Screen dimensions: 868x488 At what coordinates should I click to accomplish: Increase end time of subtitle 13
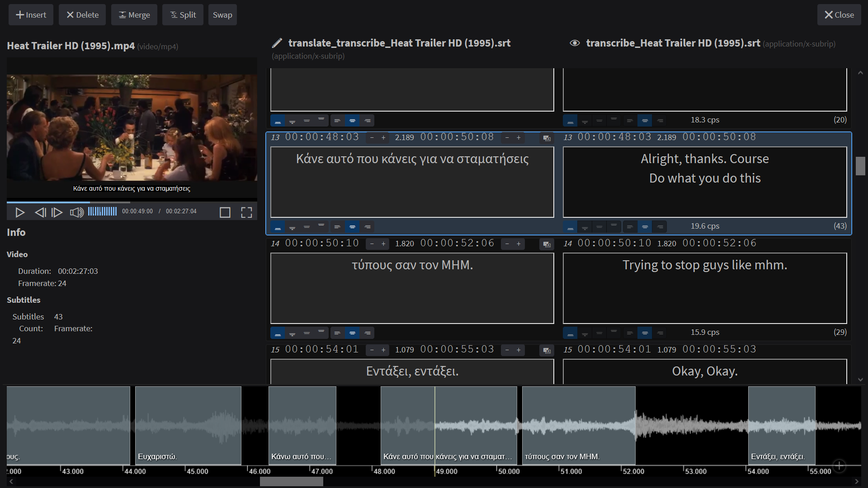[519, 138]
